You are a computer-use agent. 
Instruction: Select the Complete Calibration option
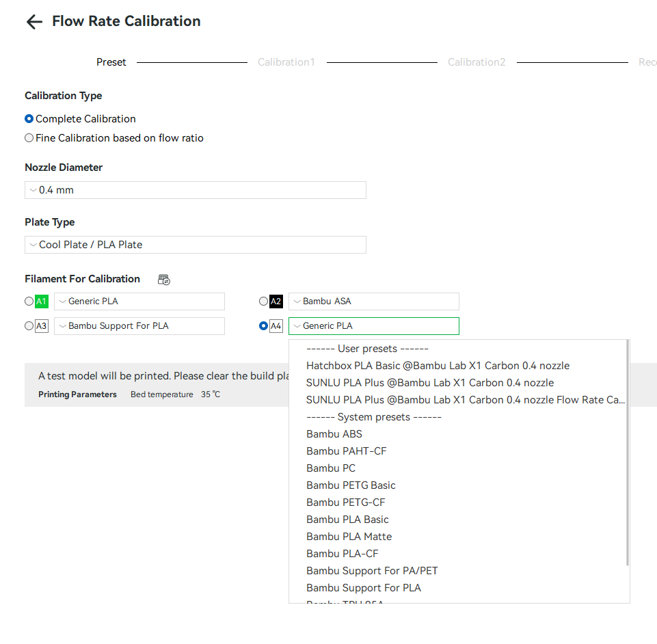29,118
